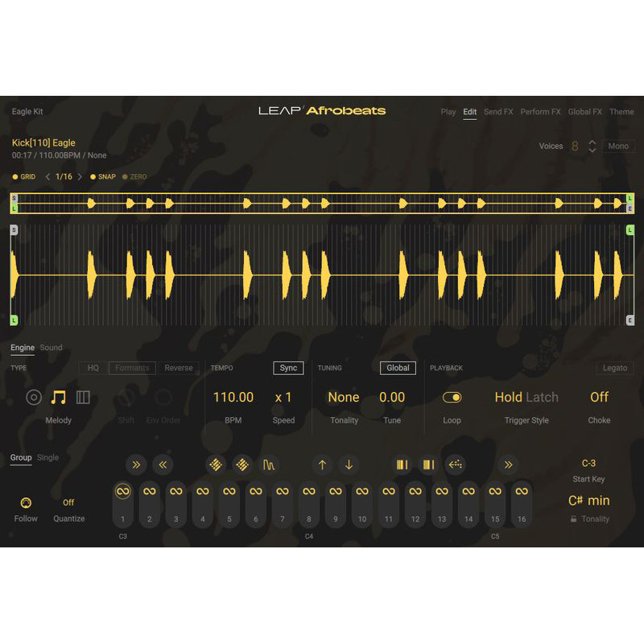The width and height of the screenshot is (644, 644).
Task: Increase grid resolution with right chevron
Action: pyautogui.click(x=80, y=176)
